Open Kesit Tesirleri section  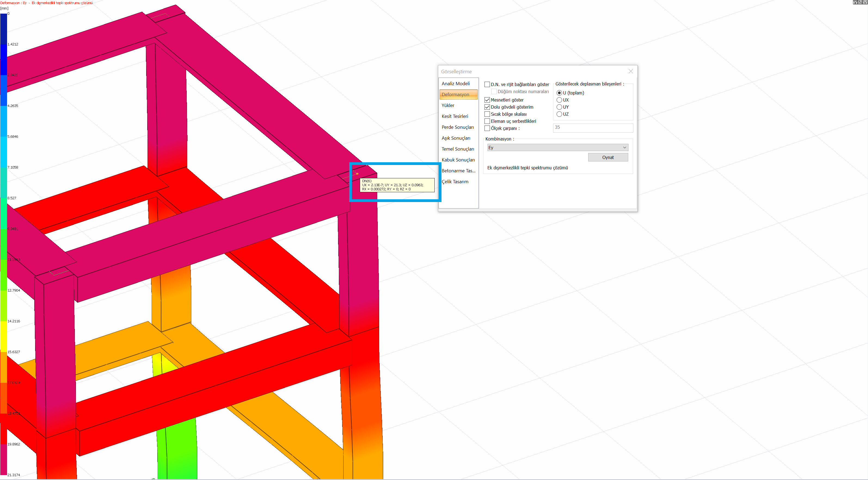pos(455,116)
